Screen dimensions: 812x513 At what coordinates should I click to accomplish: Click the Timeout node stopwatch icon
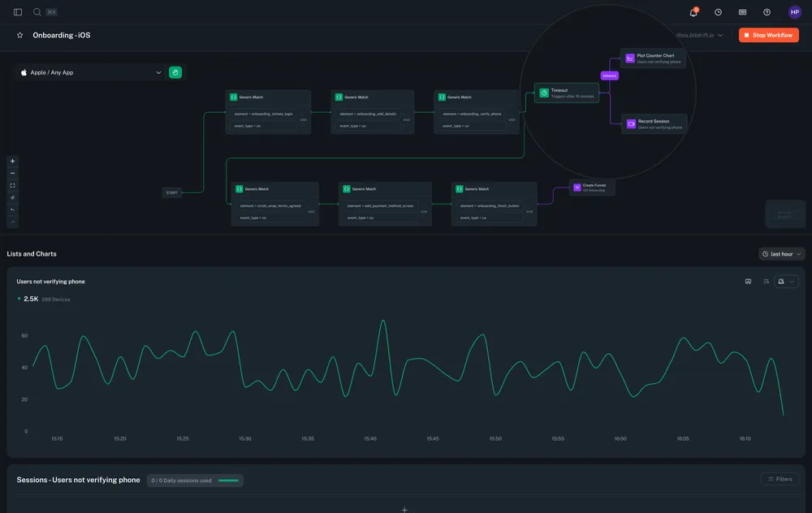tap(544, 93)
